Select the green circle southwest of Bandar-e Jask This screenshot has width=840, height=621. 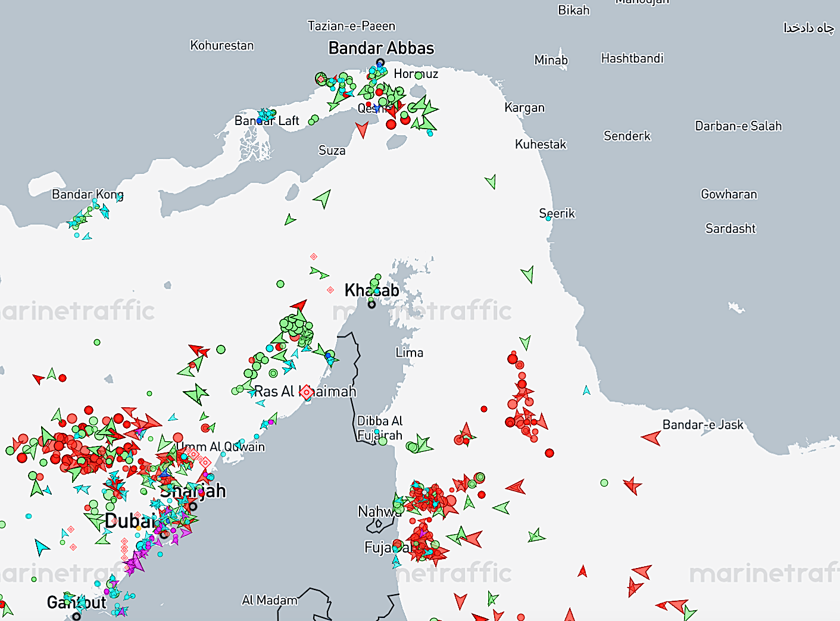tap(604, 483)
